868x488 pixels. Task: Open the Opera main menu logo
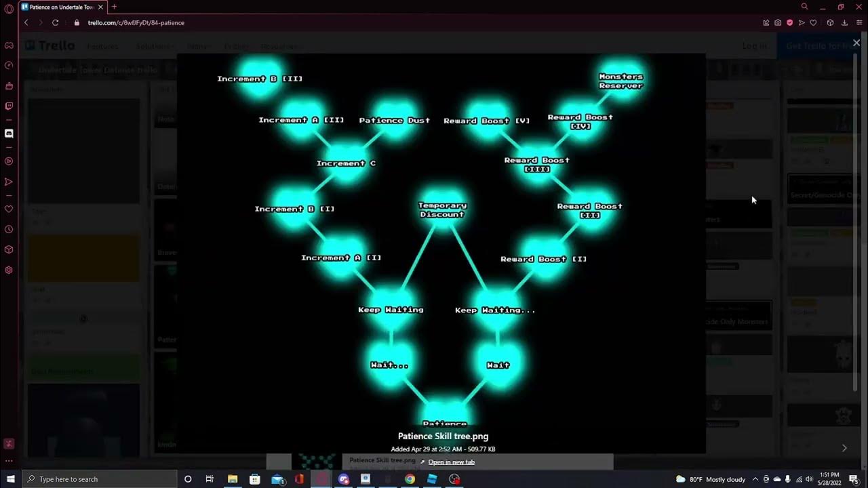click(x=9, y=9)
